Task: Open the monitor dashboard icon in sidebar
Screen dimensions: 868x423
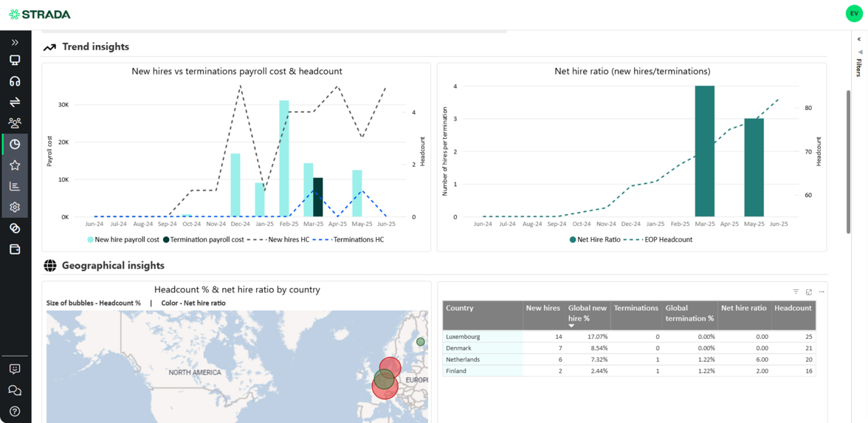Action: click(15, 61)
